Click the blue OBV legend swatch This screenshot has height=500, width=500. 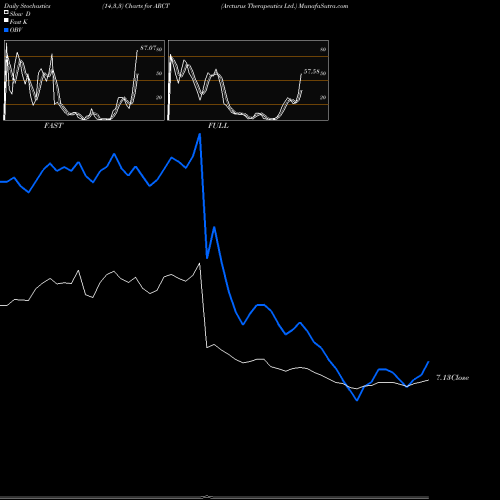pyautogui.click(x=6, y=30)
